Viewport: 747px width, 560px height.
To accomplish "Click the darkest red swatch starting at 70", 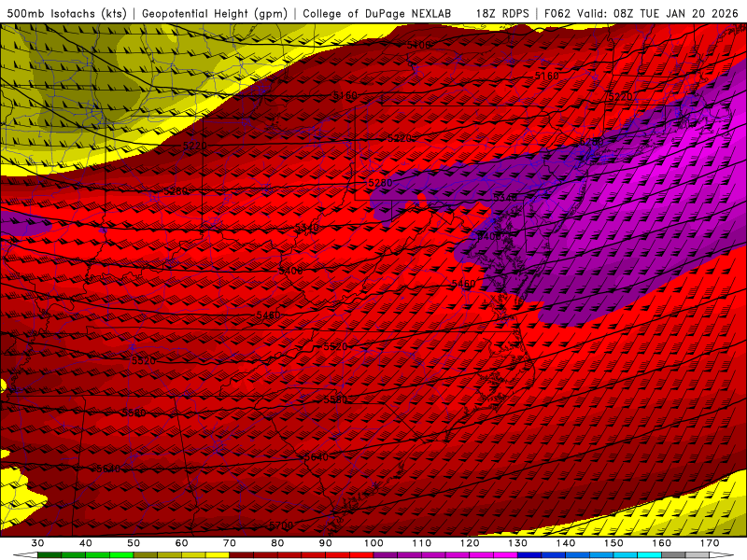I will pyautogui.click(x=242, y=554).
